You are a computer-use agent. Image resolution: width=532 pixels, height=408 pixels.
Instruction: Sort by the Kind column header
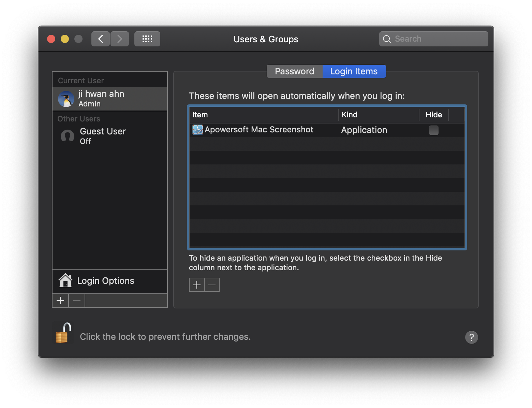(379, 115)
